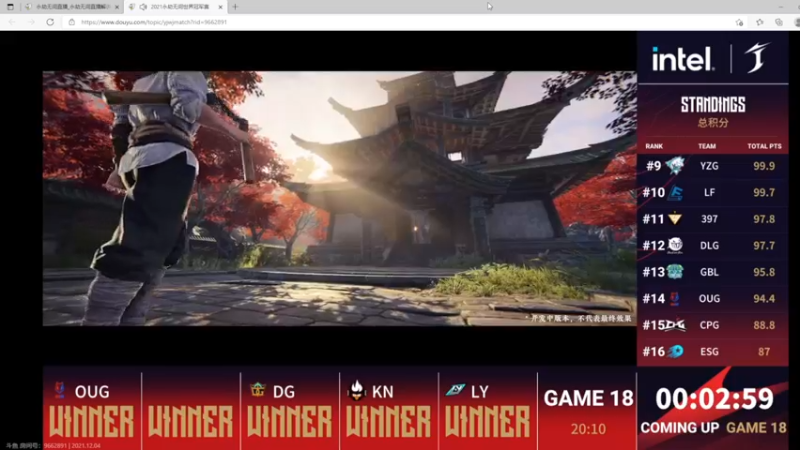Select the active 2021 championship tab

[176, 7]
